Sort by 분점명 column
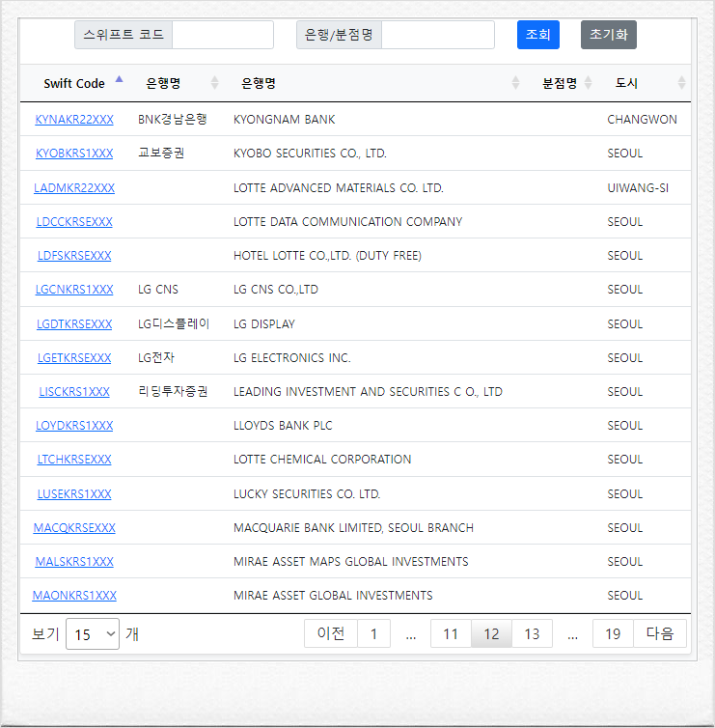Viewport: 715px width, 728px height. pos(588,83)
